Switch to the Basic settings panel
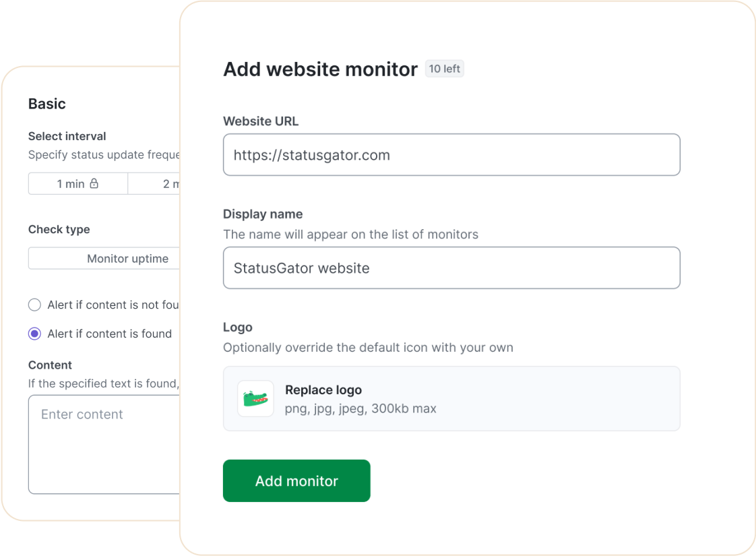This screenshot has width=756, height=556. click(x=46, y=104)
